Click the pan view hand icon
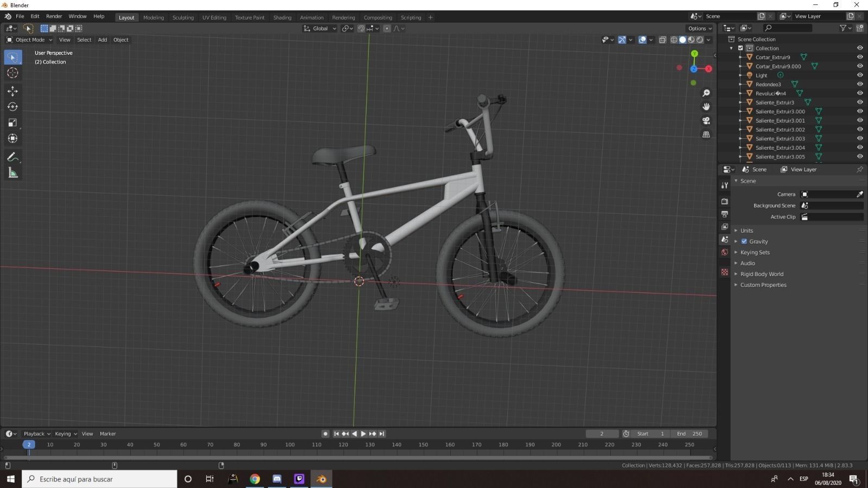The image size is (868, 488). [706, 107]
